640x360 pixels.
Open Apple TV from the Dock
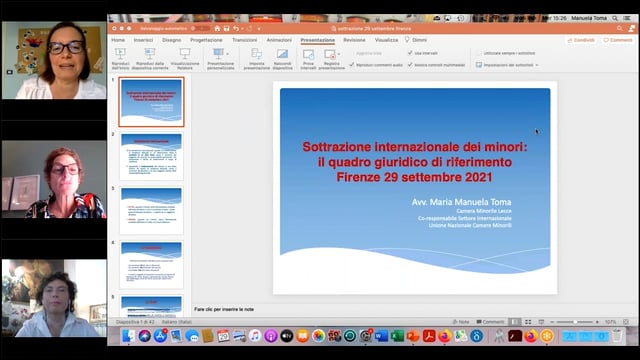tap(287, 336)
